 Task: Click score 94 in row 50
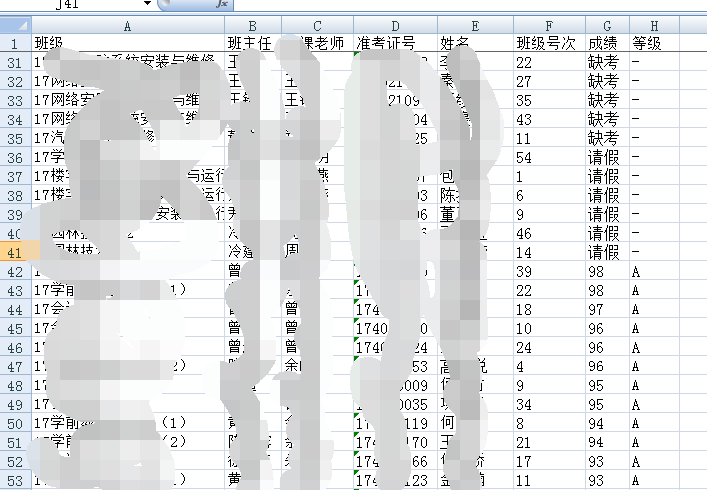click(x=607, y=423)
